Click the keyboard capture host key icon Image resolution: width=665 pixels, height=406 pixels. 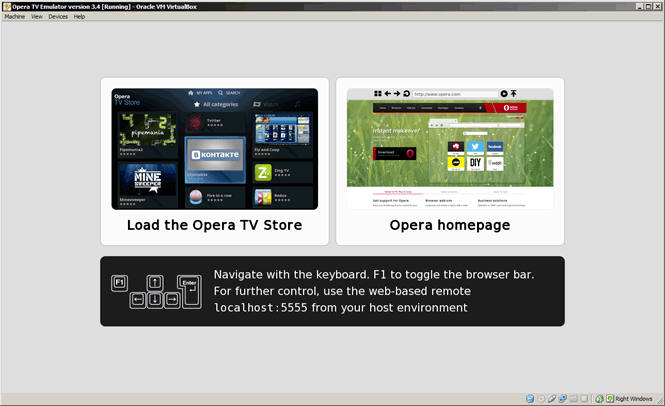(x=610, y=399)
